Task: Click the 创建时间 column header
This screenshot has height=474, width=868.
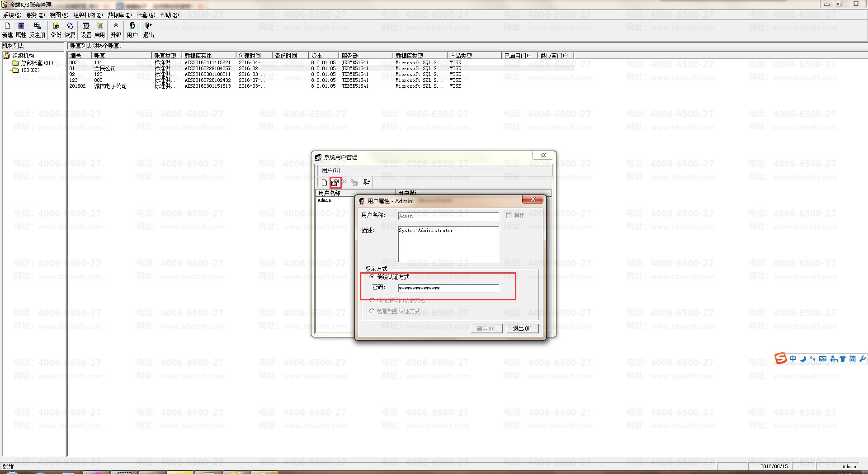Action: click(255, 56)
